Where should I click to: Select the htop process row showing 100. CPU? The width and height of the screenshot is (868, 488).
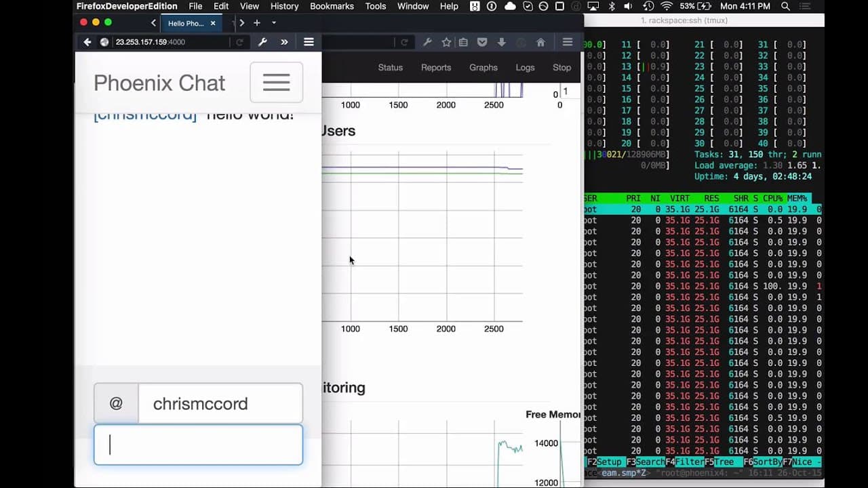pos(703,286)
